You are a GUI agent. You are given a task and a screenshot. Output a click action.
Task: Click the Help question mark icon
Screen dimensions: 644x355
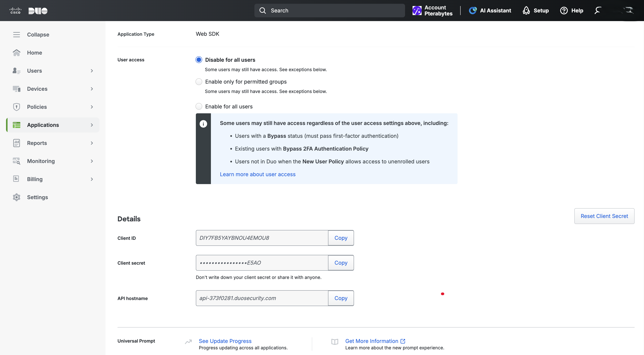[564, 11]
